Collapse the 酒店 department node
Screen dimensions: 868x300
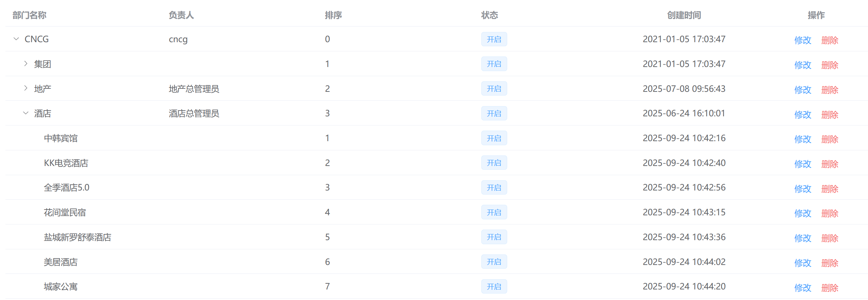[26, 113]
